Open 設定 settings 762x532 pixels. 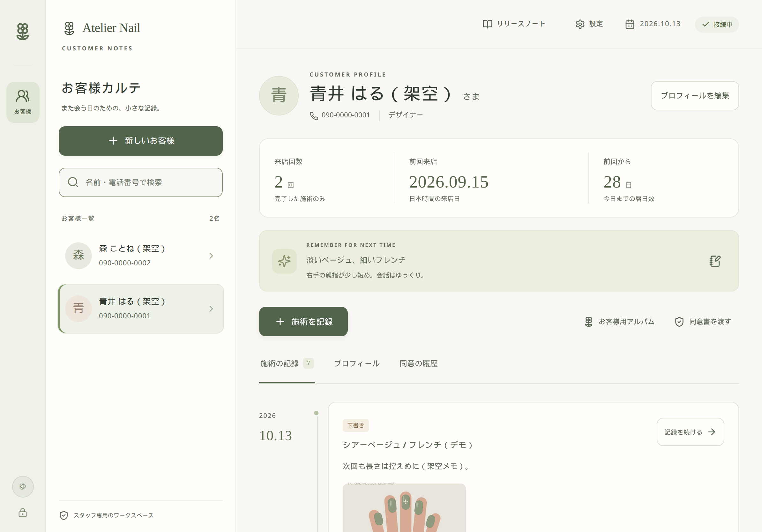589,24
